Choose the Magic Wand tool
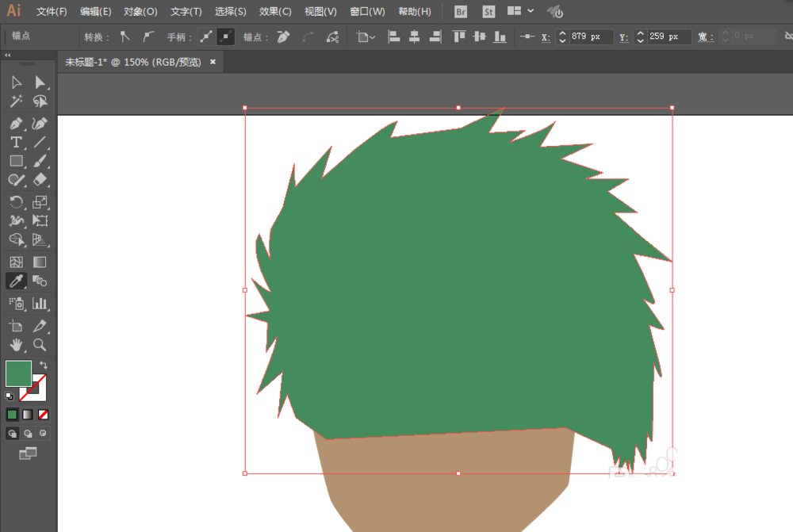The height and width of the screenshot is (532, 793). click(16, 101)
